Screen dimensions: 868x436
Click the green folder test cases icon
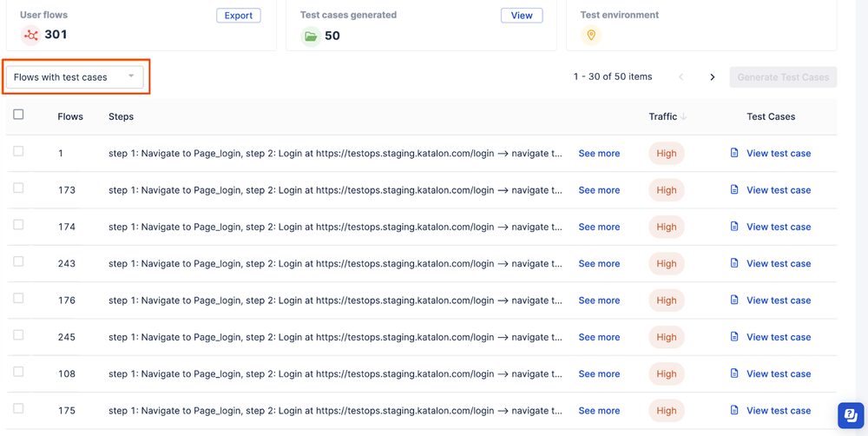[x=310, y=36]
